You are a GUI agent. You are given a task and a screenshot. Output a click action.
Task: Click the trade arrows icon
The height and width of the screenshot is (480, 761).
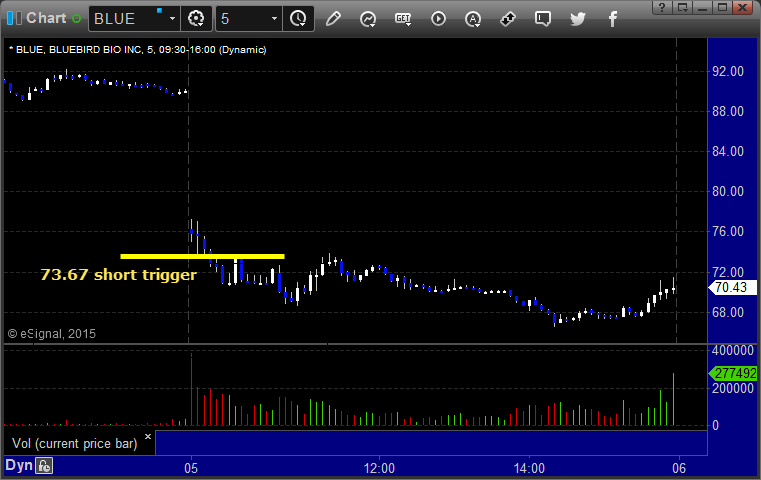[x=508, y=19]
